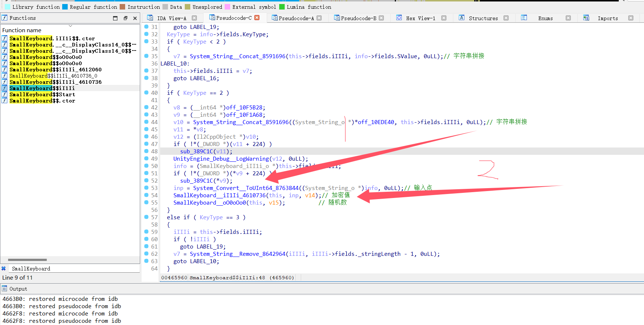
Task: Click the function icon beside SmallKeyboard$$iIIIi_4612060
Action: pos(4,70)
